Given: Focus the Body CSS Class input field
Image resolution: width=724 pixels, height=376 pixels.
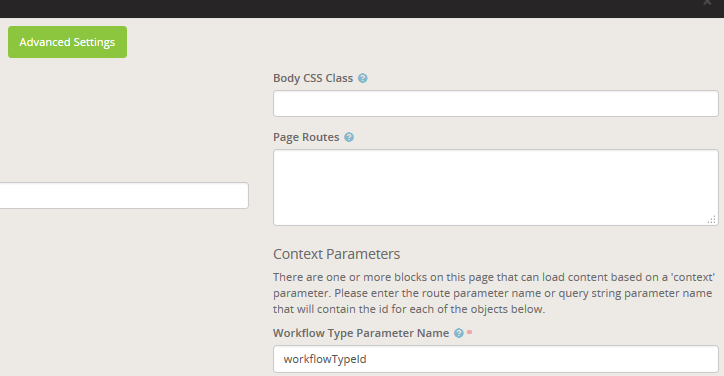Looking at the screenshot, I should (x=496, y=103).
